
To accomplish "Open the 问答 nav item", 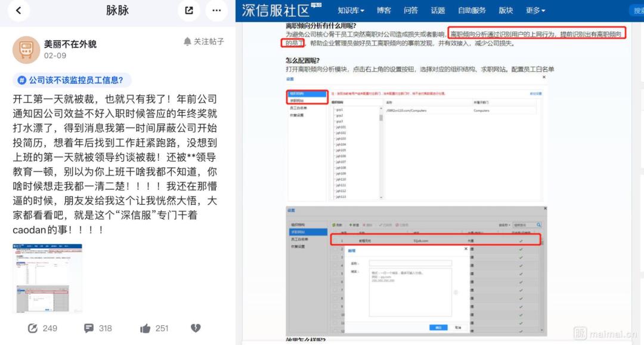I will click(411, 11).
